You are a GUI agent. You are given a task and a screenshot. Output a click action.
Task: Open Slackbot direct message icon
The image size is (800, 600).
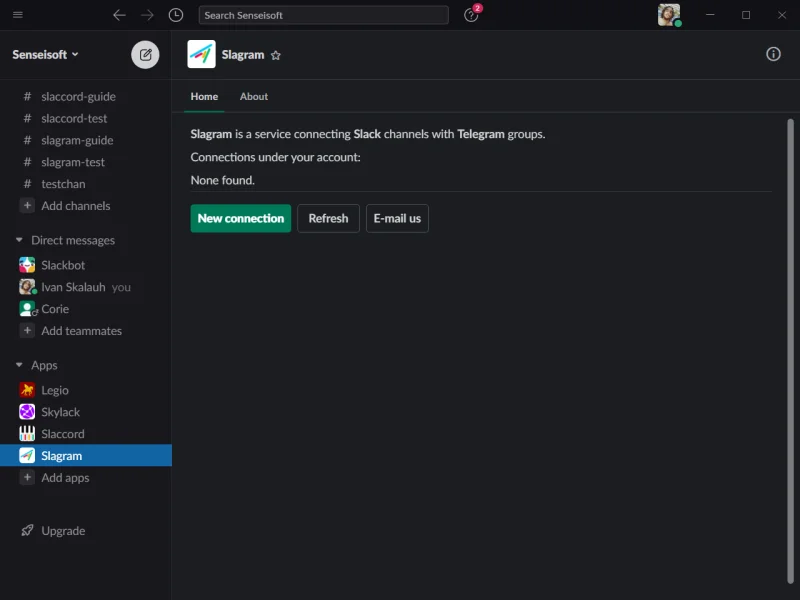click(x=27, y=265)
